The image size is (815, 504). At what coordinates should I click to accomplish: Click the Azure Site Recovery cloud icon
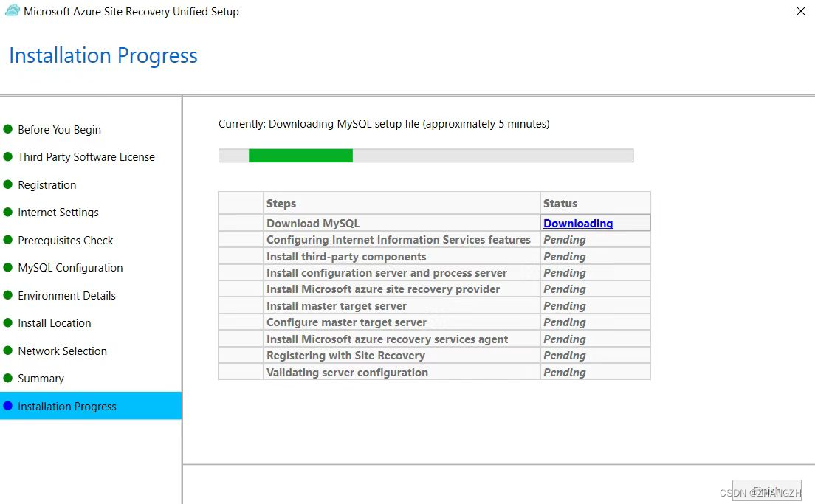point(13,10)
